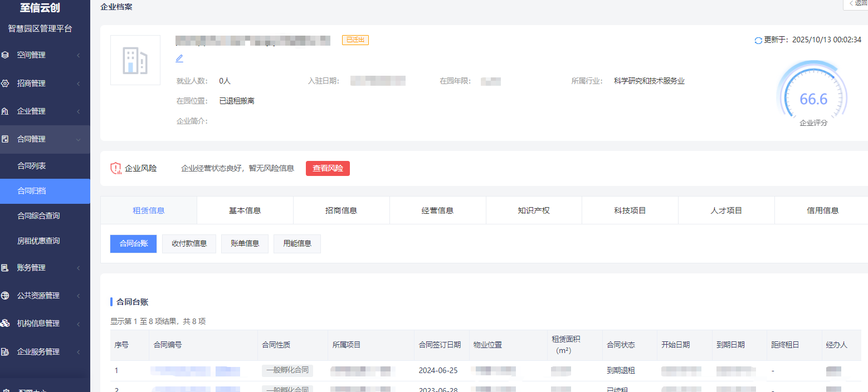Viewport: 868px width, 392px height.
Task: Expand the 空间管理 submenu arrow
Action: point(79,55)
